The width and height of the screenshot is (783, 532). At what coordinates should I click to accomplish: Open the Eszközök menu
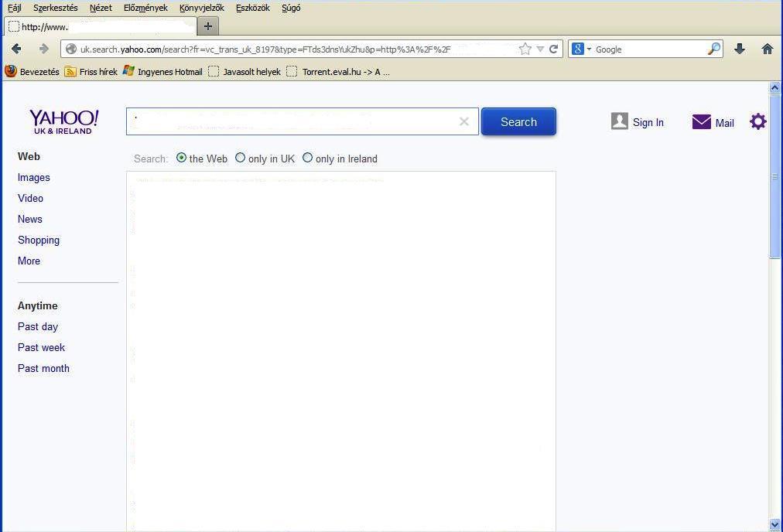pos(253,8)
